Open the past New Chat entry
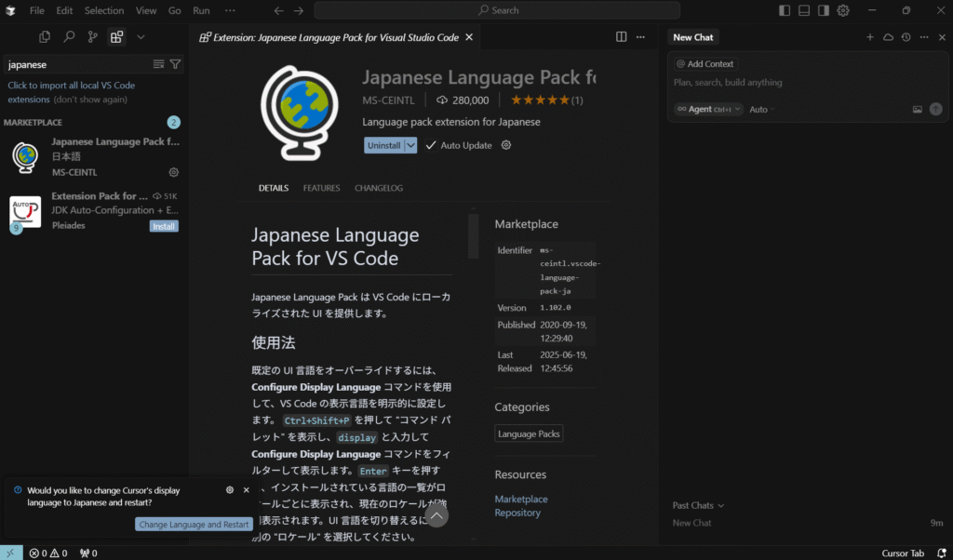The width and height of the screenshot is (953, 560). [807, 523]
